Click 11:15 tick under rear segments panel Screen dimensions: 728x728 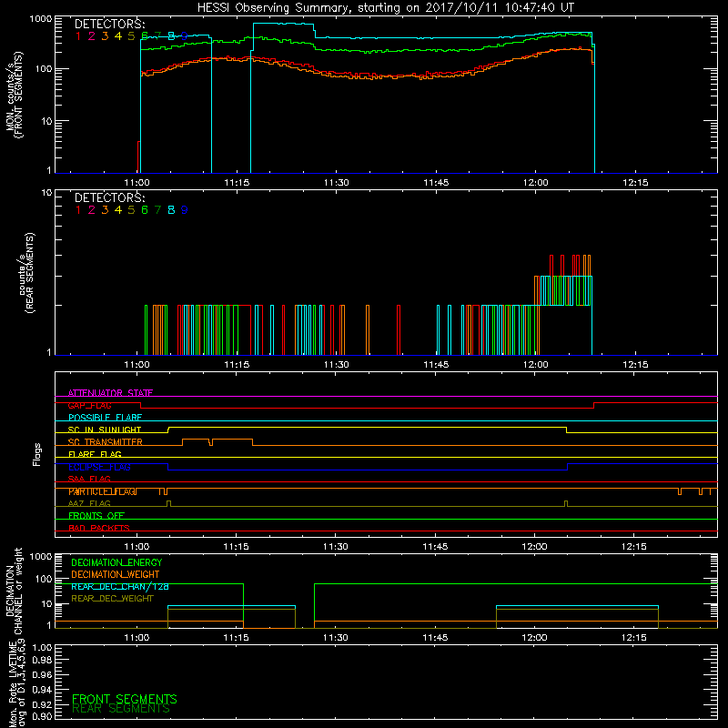237,365
